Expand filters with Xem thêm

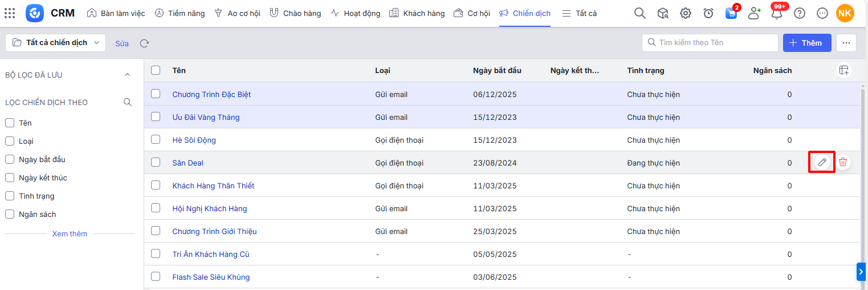click(70, 233)
